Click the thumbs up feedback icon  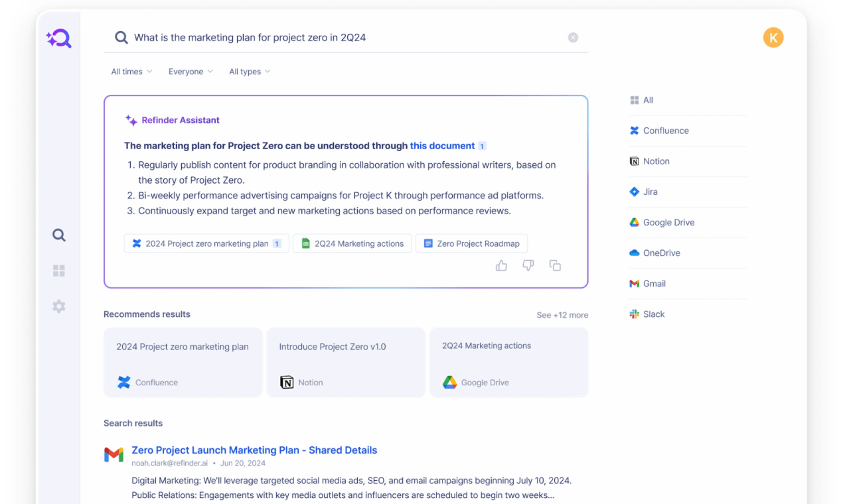pos(501,266)
